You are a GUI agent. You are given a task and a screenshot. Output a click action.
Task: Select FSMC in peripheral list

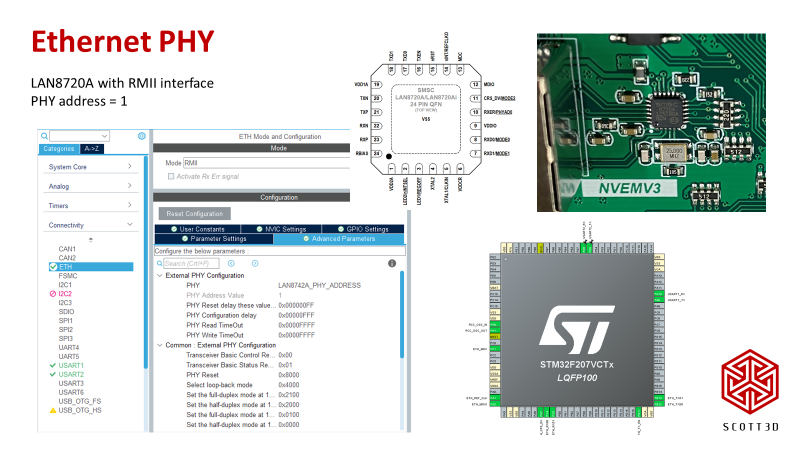[x=68, y=276]
